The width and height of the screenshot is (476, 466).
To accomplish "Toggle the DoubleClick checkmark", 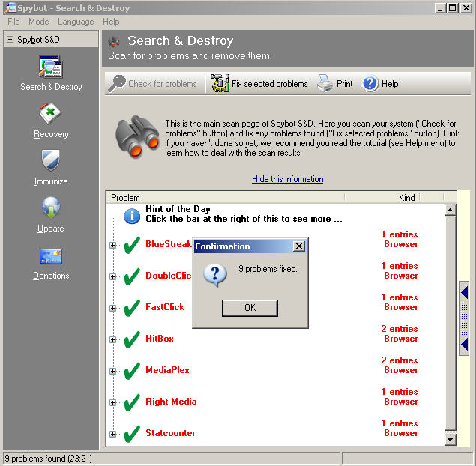I will pyautogui.click(x=132, y=276).
